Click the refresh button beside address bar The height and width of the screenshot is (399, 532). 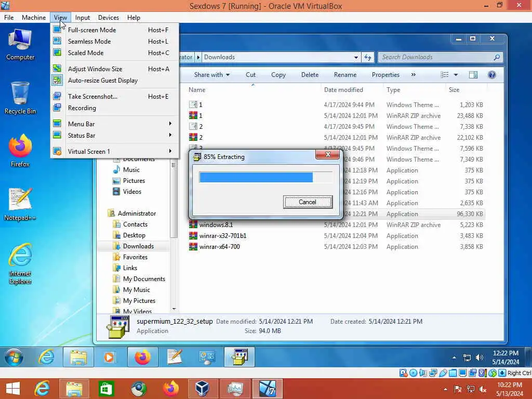click(x=368, y=57)
